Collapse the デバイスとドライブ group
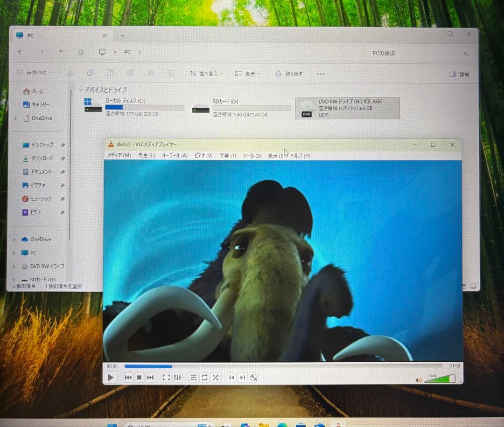Screen dimensions: 504x427 [x=81, y=90]
